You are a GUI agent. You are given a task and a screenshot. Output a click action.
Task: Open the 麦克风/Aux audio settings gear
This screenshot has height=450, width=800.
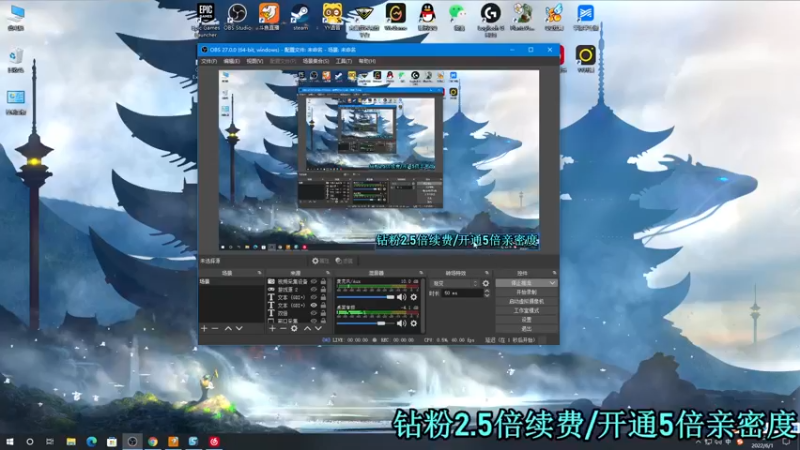click(414, 297)
